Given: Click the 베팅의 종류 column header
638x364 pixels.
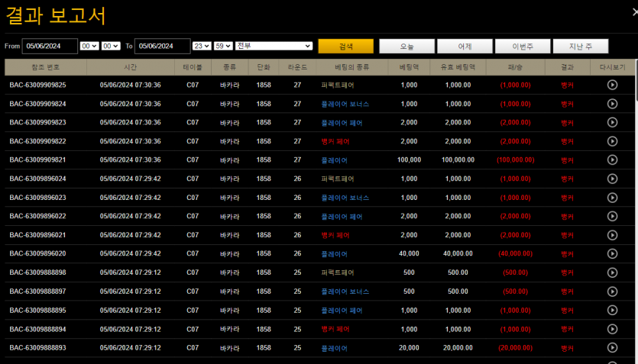Looking at the screenshot, I should click(352, 67).
